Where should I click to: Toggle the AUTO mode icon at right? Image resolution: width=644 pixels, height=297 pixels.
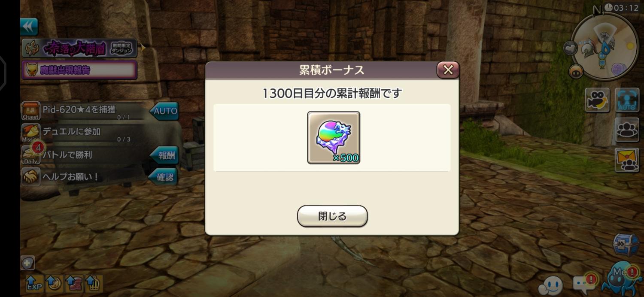click(x=627, y=100)
